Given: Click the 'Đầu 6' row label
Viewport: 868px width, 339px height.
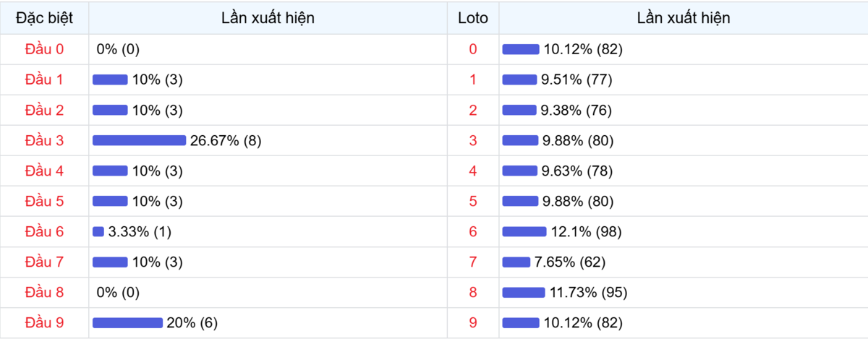Looking at the screenshot, I should (44, 231).
